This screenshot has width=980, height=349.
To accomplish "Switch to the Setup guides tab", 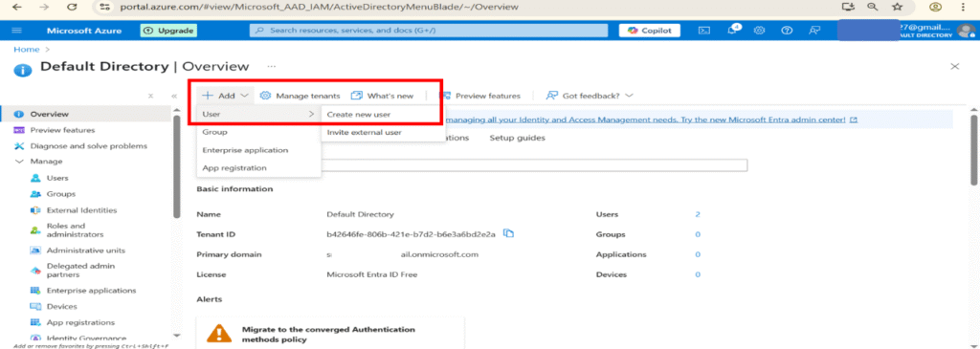I will click(517, 138).
